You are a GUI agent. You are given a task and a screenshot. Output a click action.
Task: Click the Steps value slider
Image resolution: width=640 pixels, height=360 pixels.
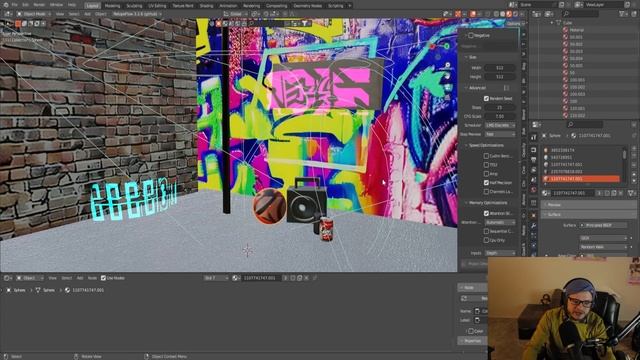[x=500, y=107]
